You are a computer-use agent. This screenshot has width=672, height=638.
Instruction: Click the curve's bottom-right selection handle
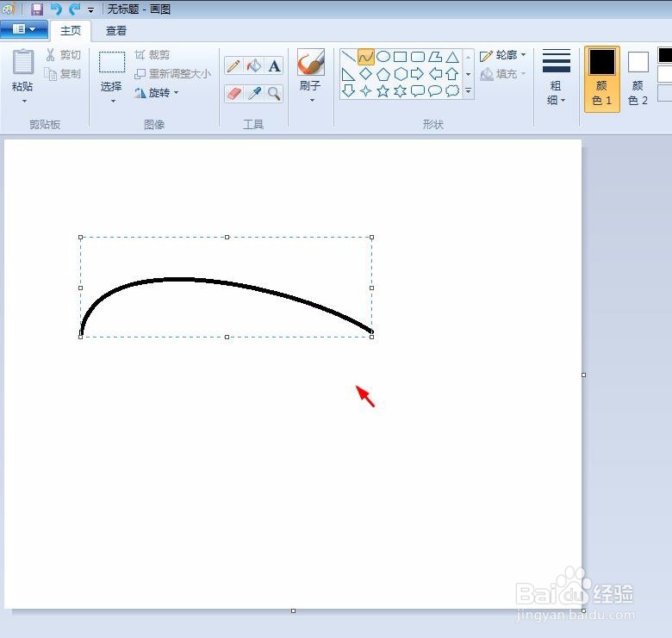pos(371,337)
